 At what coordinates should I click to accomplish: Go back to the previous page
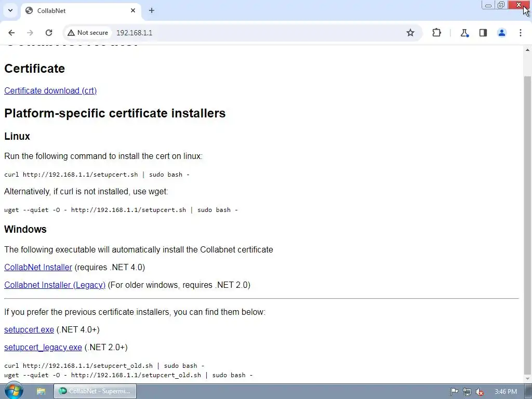pyautogui.click(x=11, y=33)
